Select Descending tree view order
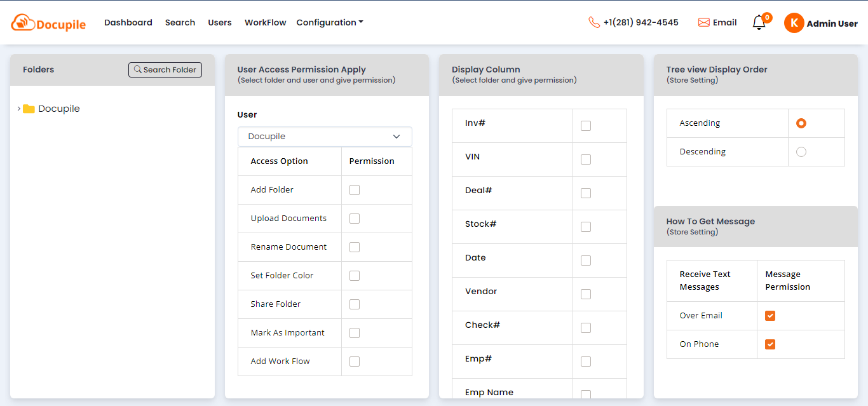Screen dimensions: 868x406 801,152
